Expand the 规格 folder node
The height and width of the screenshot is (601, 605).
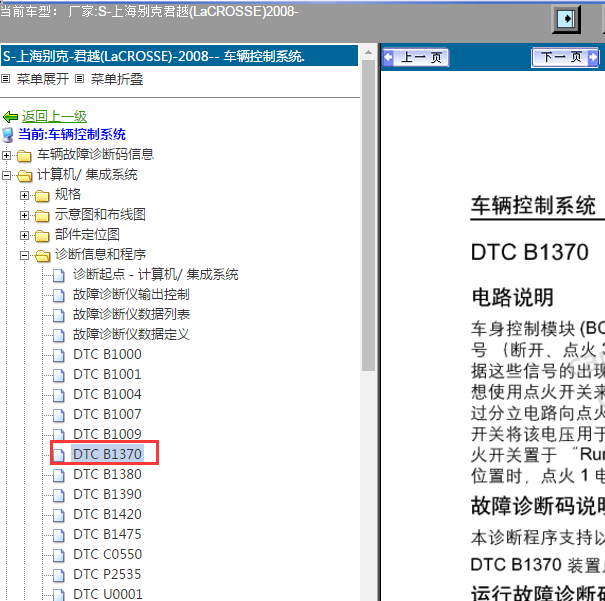[x=24, y=196]
